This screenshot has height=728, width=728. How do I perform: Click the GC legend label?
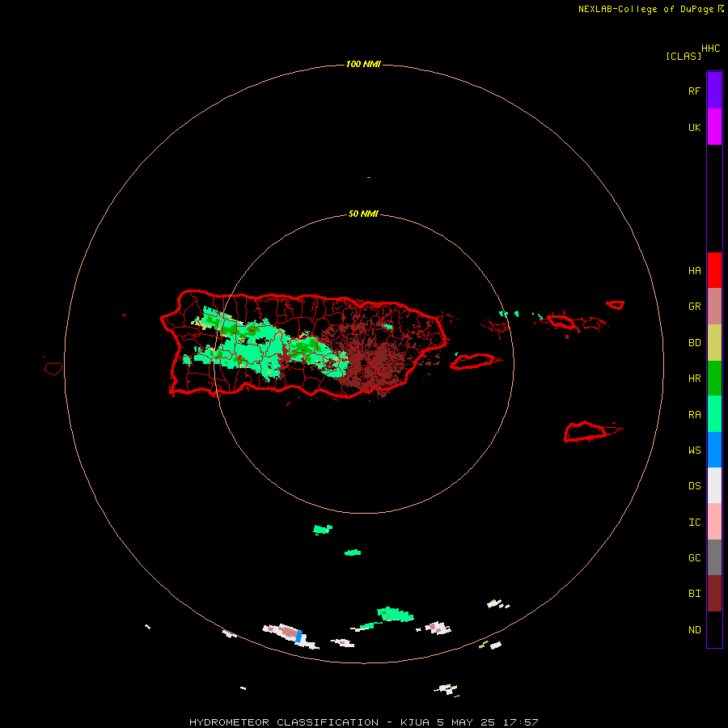point(694,557)
